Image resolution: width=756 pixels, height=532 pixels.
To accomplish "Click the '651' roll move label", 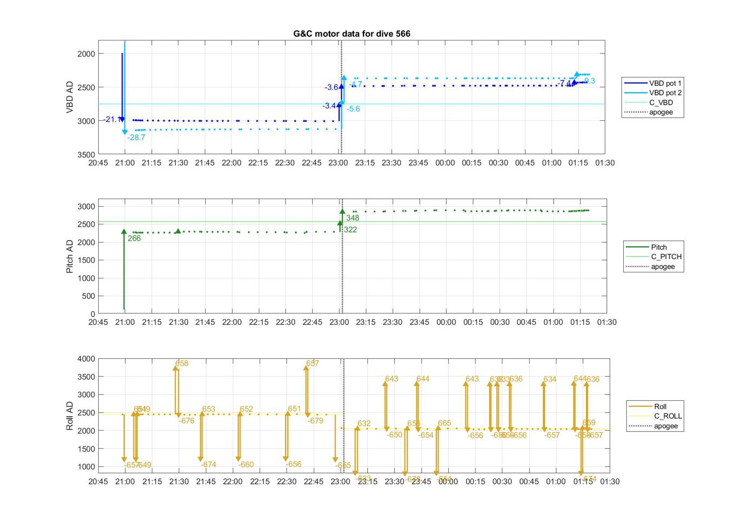I will click(x=294, y=408).
